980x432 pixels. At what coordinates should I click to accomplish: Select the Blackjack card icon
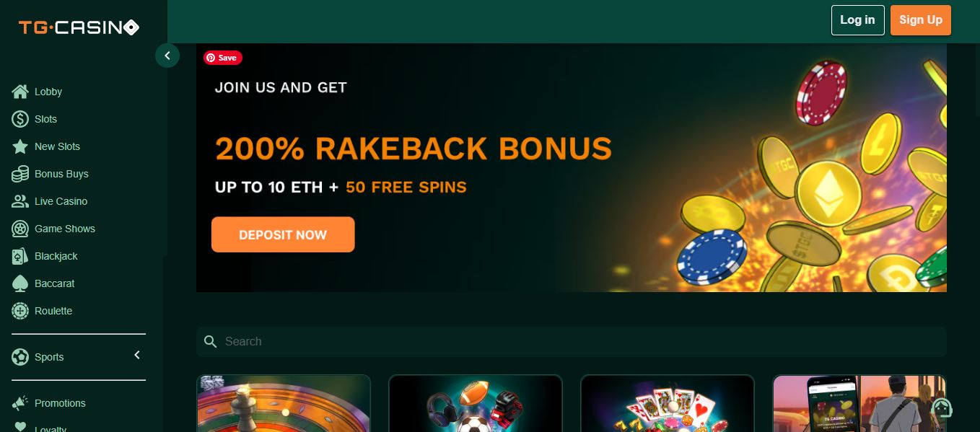coord(20,256)
